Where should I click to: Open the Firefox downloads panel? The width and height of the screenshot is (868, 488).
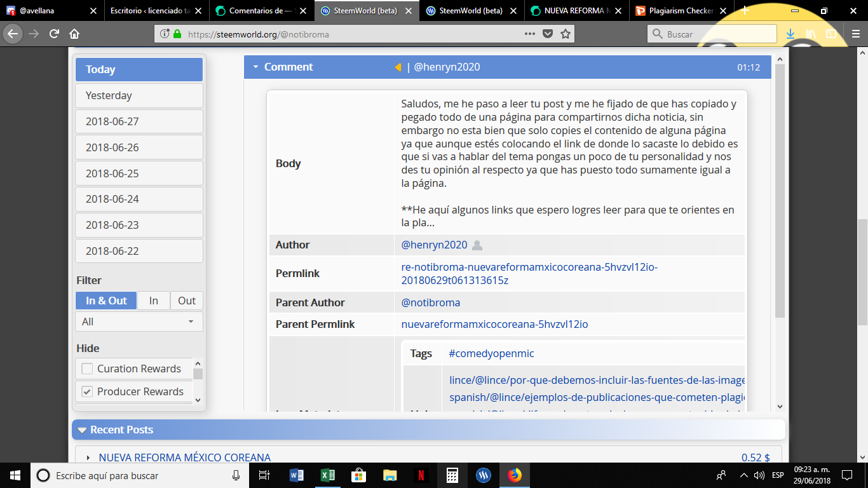pos(790,34)
